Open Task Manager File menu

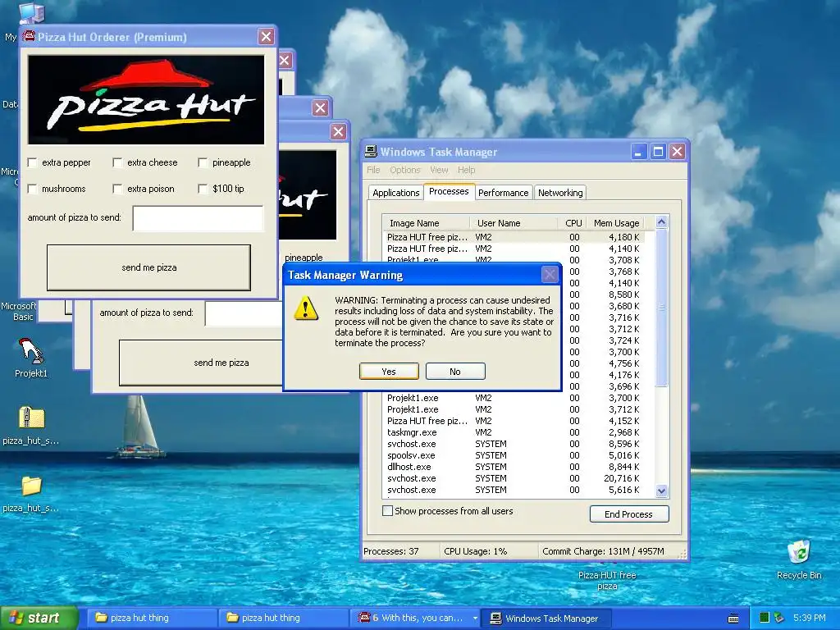point(373,170)
